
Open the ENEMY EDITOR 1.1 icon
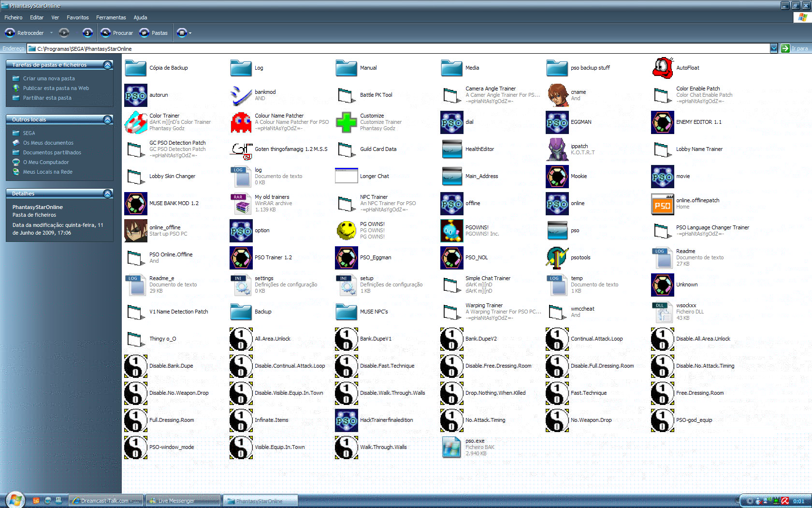pos(662,122)
